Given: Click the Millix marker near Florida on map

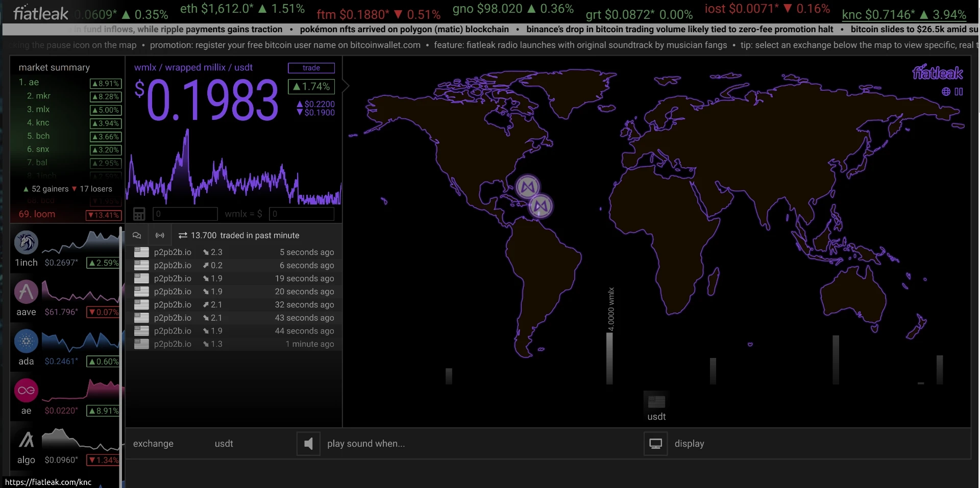Looking at the screenshot, I should (x=528, y=187).
